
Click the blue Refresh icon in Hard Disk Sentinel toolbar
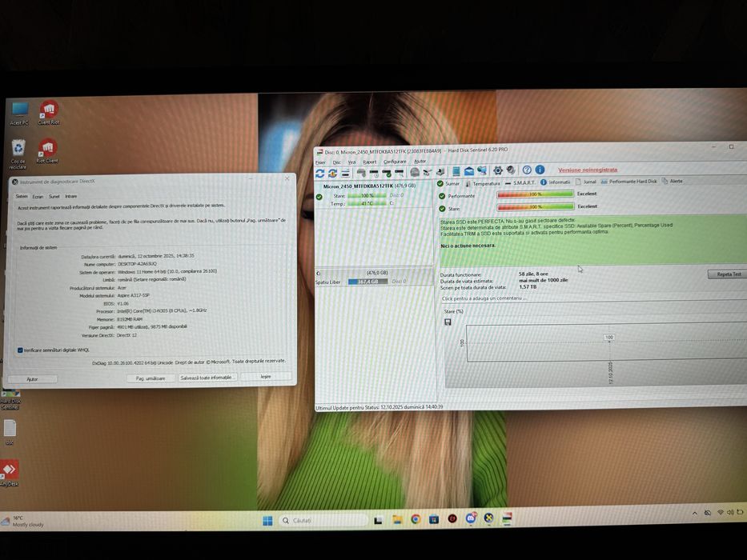coord(320,173)
